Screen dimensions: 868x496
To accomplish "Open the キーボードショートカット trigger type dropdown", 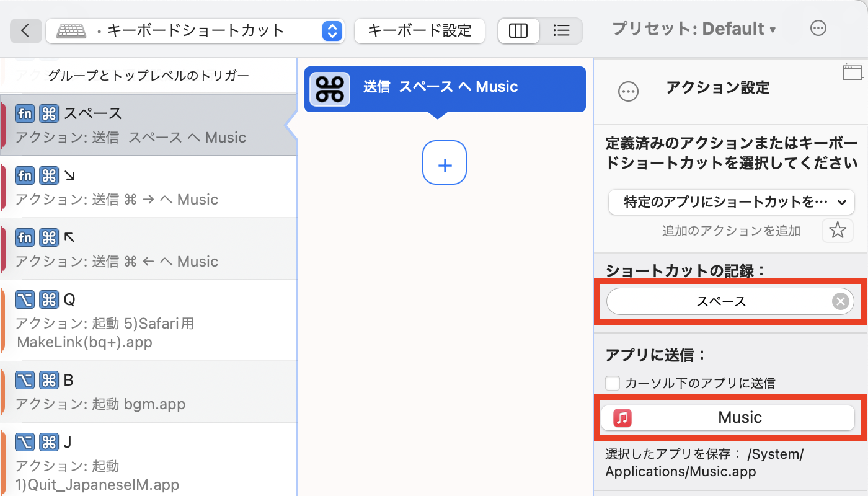I will (x=195, y=31).
